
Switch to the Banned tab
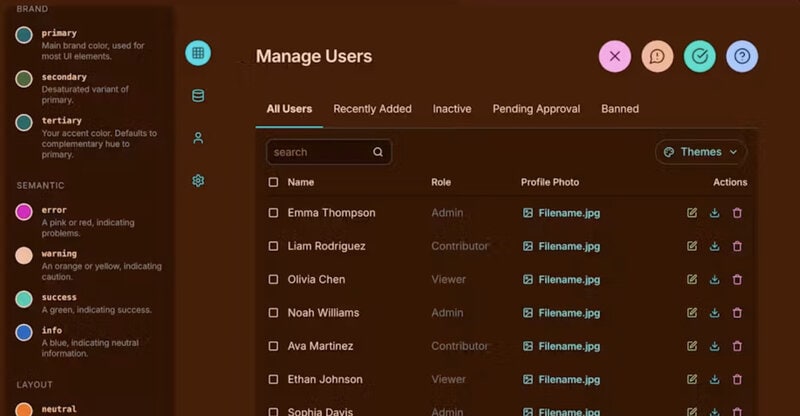620,109
